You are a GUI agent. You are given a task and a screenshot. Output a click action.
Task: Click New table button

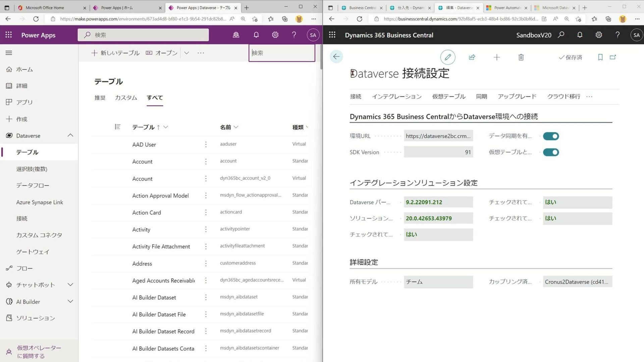115,53
